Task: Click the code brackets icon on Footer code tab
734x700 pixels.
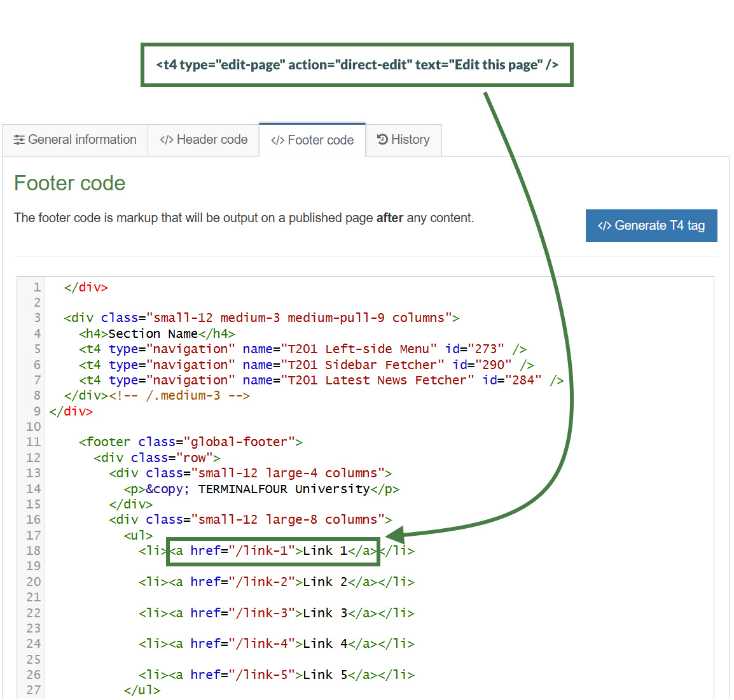Action: 277,141
